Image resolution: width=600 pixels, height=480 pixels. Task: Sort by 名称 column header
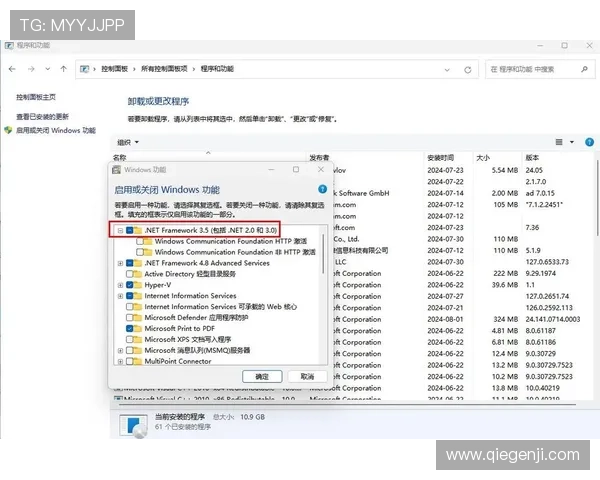pos(120,157)
